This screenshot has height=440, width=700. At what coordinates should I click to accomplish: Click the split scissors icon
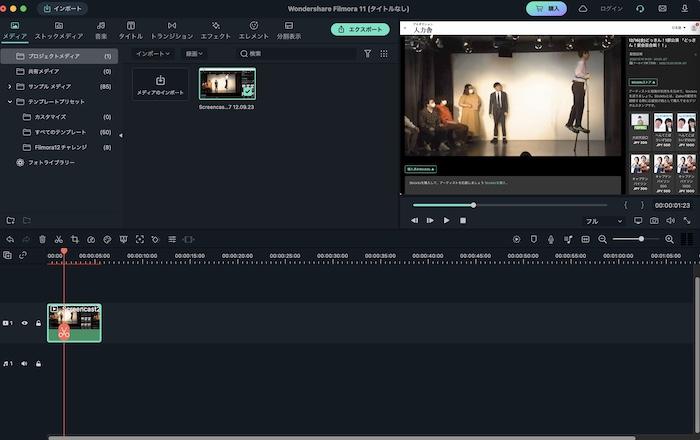pos(58,240)
